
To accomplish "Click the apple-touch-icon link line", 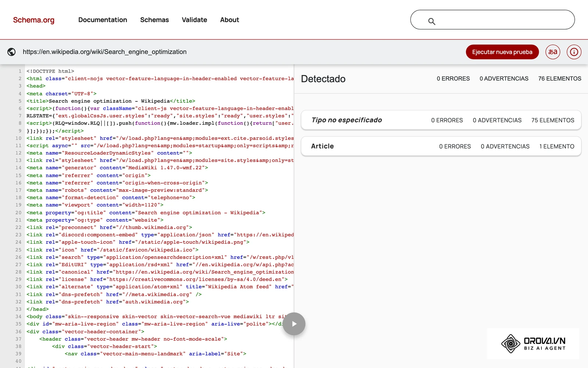I will [138, 242].
